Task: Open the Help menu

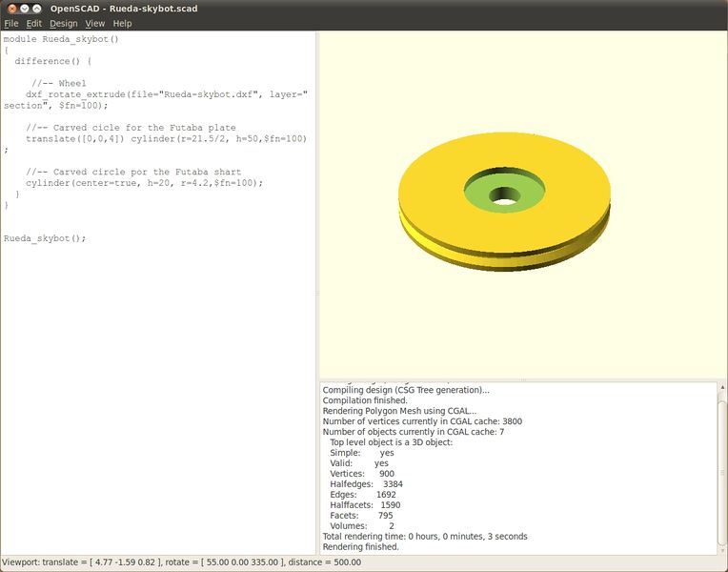Action: point(122,23)
